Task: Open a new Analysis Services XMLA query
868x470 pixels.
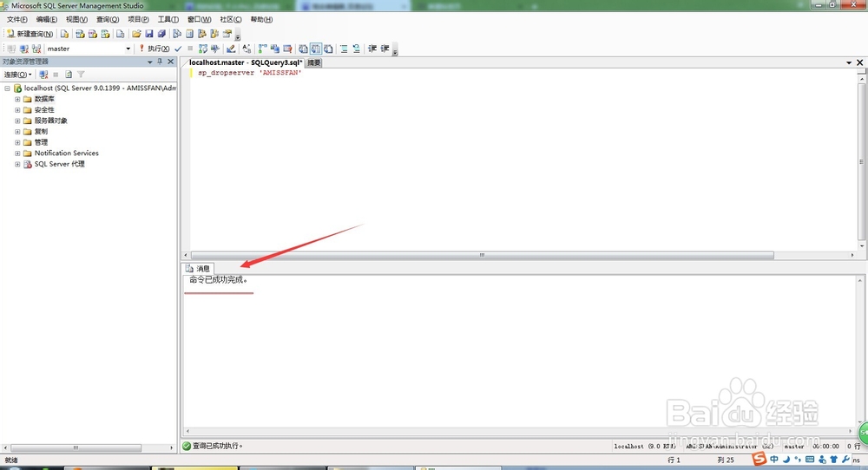Action: coord(105,34)
